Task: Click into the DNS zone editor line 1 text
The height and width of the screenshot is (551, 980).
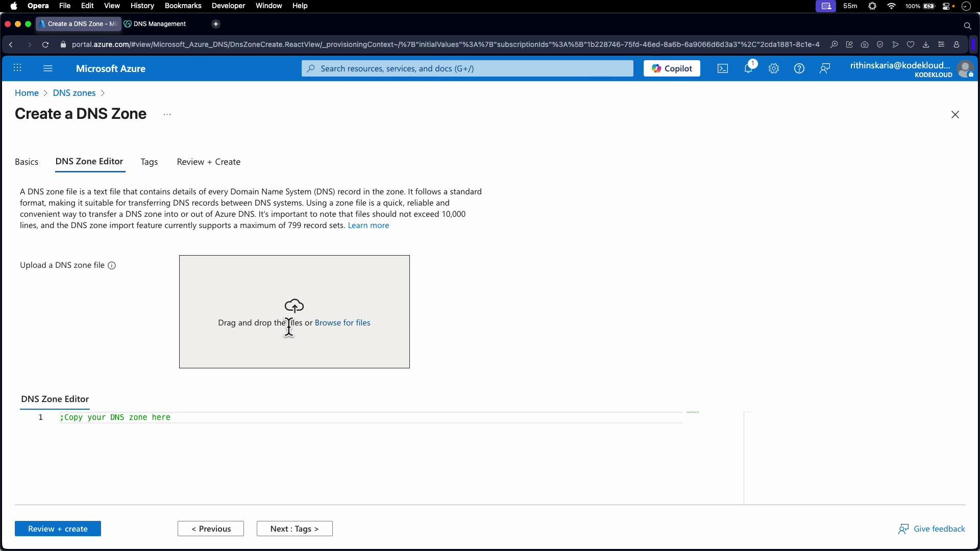Action: point(115,418)
